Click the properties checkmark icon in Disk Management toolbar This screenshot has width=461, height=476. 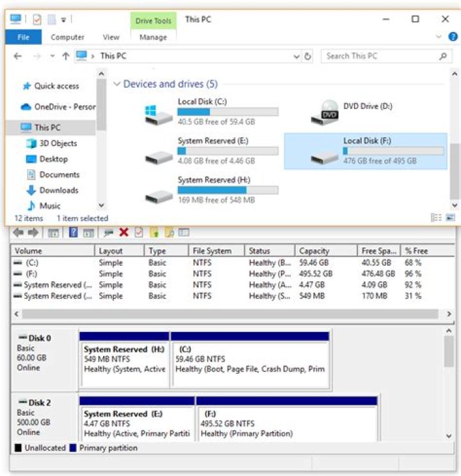tap(139, 233)
